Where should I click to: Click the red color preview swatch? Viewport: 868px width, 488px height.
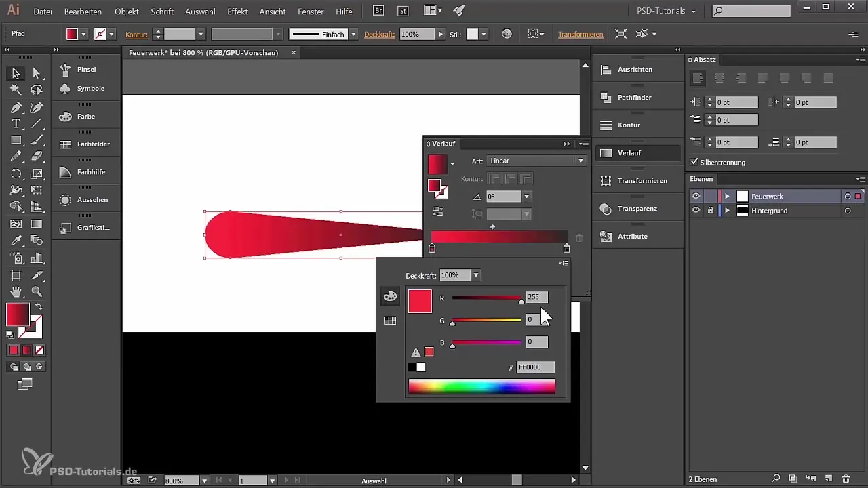(420, 301)
